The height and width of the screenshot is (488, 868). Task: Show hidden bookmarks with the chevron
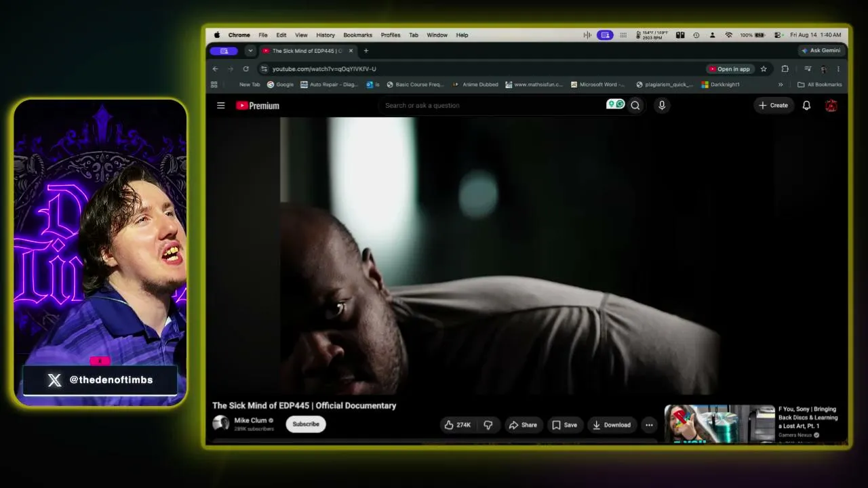point(781,85)
